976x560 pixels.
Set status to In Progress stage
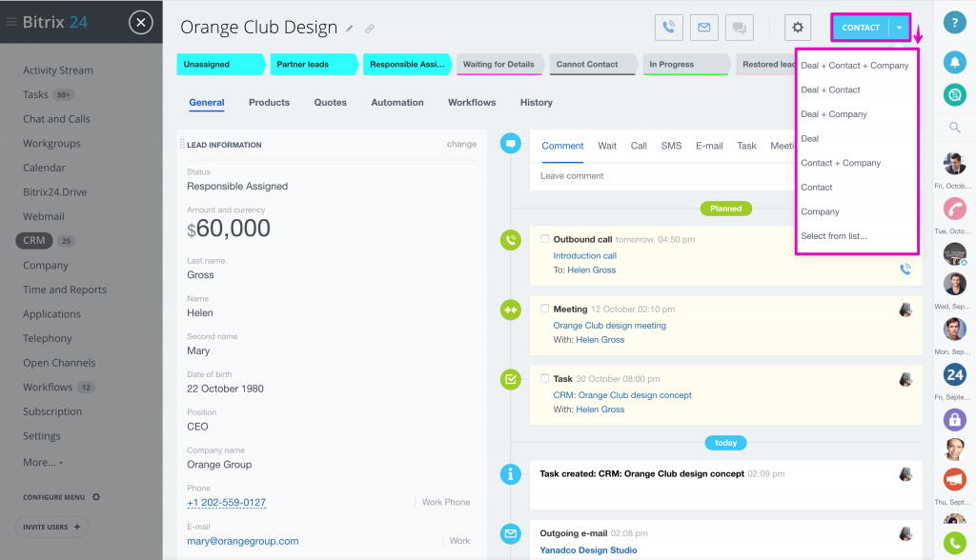click(x=686, y=64)
